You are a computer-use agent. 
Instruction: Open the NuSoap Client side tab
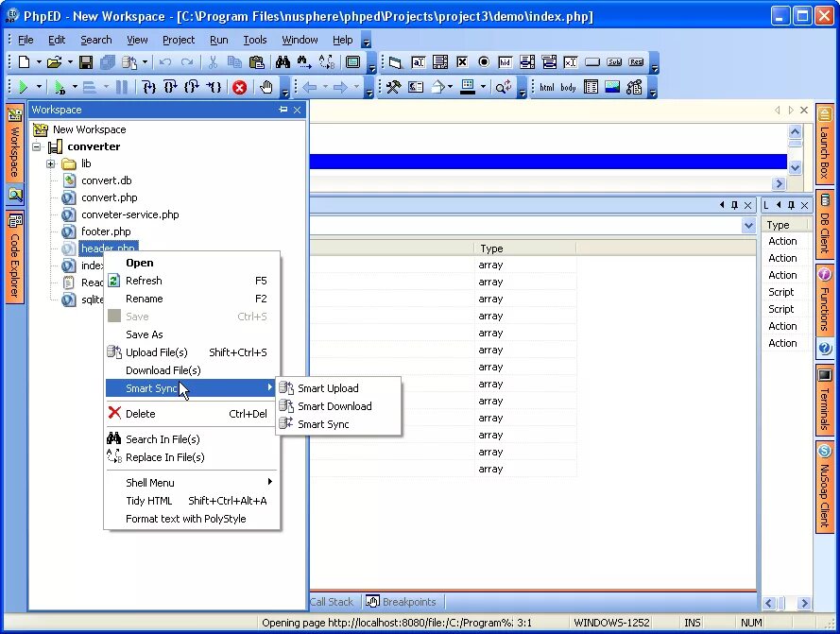[825, 486]
